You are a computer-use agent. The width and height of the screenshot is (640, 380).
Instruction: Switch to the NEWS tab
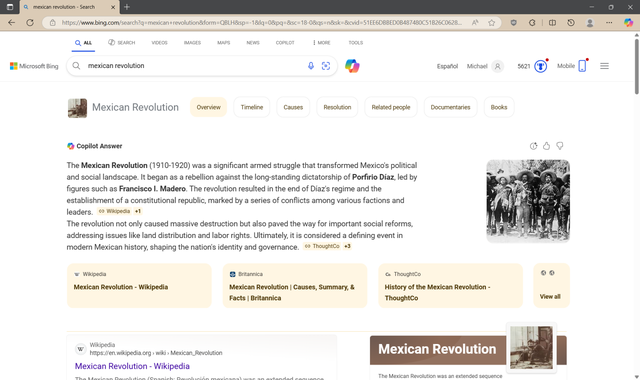[x=253, y=42]
